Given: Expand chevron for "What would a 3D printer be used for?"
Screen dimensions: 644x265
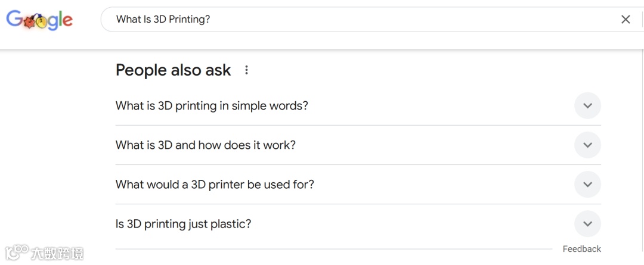Looking at the screenshot, I should pos(587,185).
